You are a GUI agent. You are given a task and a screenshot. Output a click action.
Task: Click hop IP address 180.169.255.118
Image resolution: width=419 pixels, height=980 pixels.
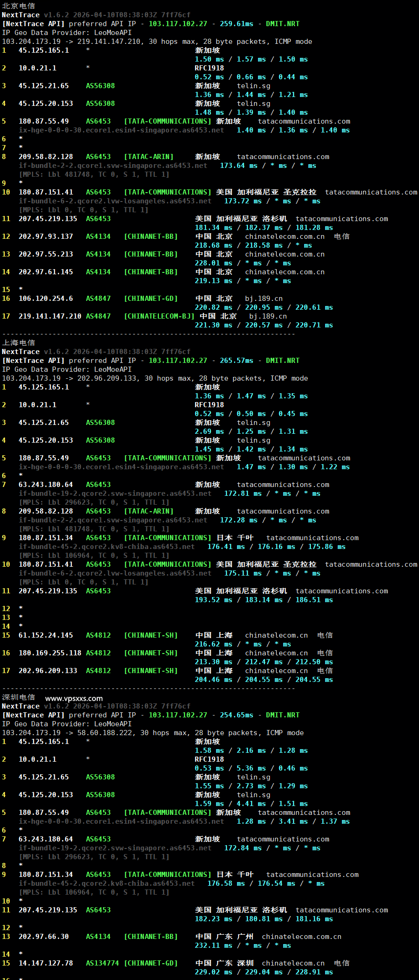(x=50, y=653)
